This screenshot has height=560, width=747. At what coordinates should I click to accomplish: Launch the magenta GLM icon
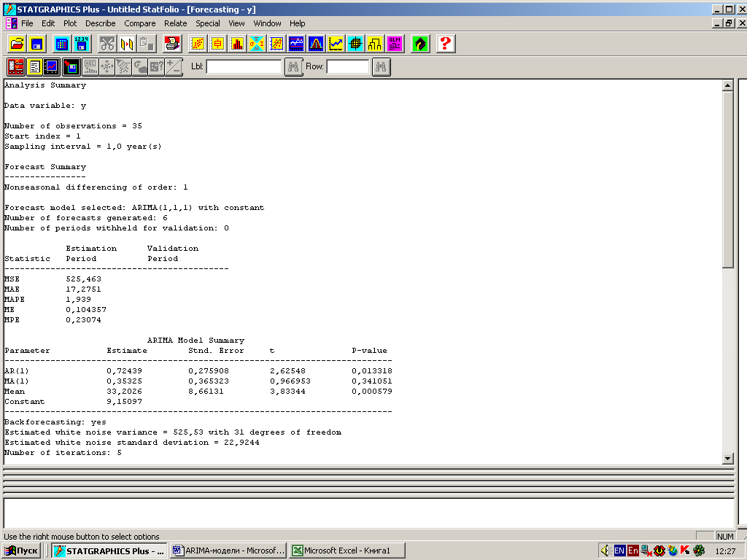(x=395, y=44)
